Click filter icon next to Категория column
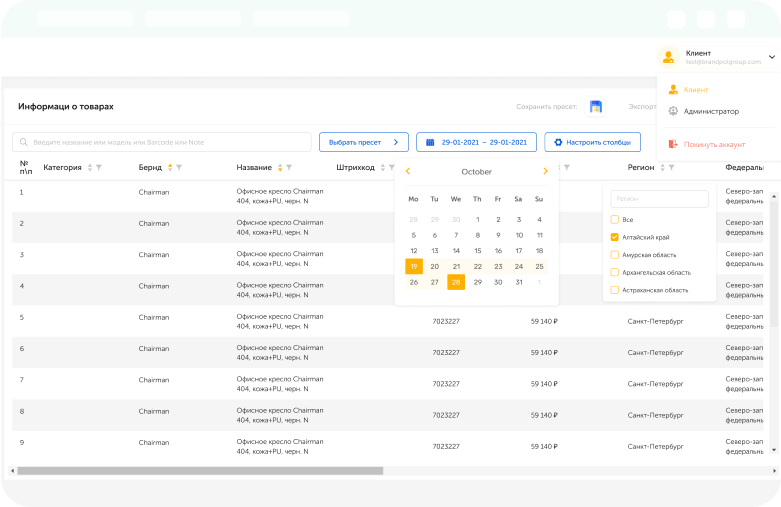 pyautogui.click(x=98, y=167)
